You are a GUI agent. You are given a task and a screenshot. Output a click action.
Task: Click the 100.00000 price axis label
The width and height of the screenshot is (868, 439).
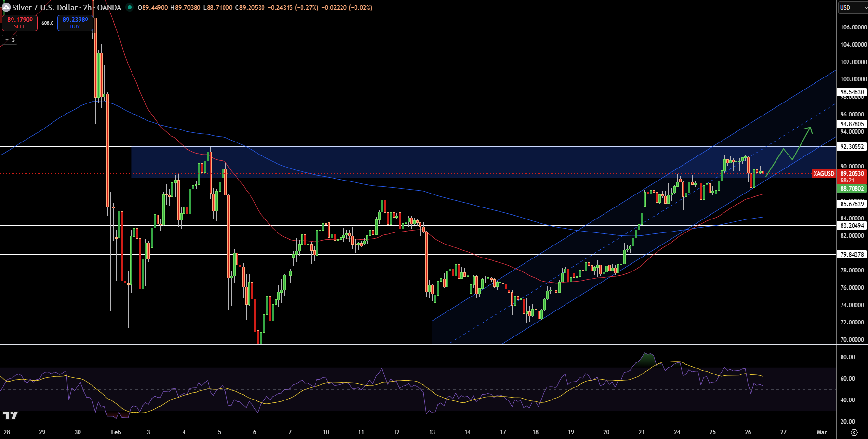pyautogui.click(x=854, y=79)
